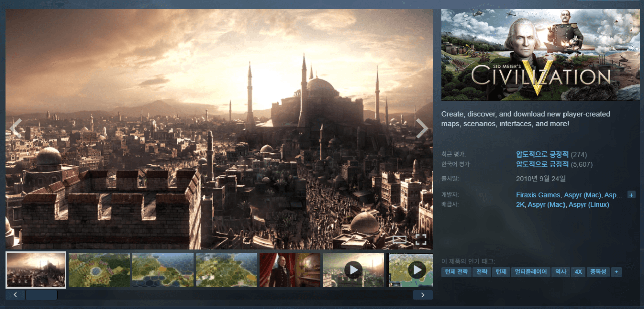Advance to the next screenshot with right arrow
The image size is (644, 309).
(x=422, y=129)
